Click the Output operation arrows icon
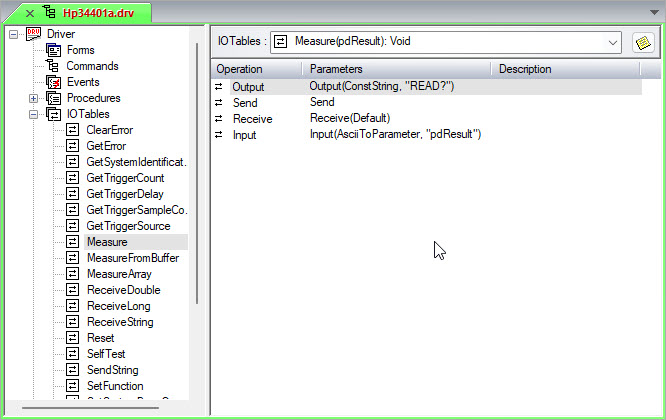Viewport: 666px width, 420px height. point(219,87)
